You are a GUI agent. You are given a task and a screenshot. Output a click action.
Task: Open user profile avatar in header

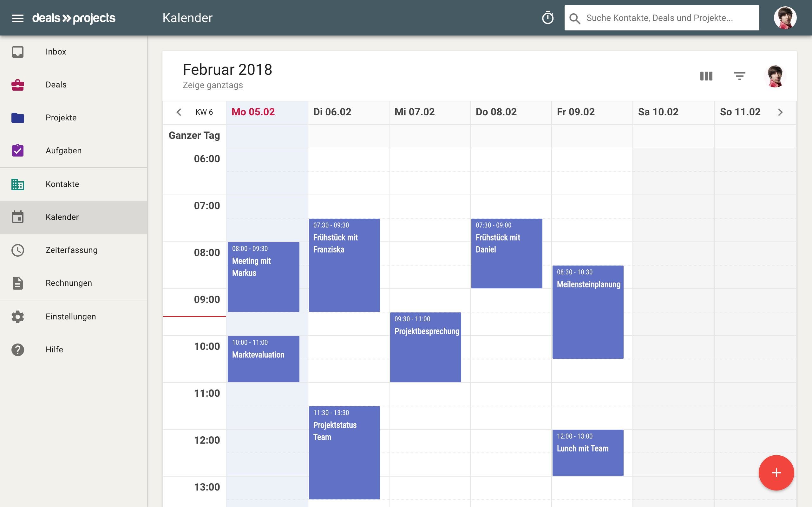785,18
